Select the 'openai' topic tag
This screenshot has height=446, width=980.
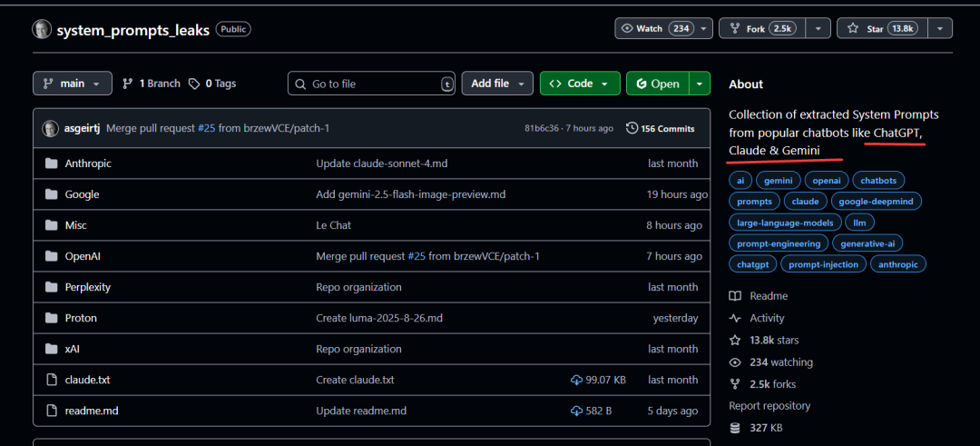[x=827, y=180]
